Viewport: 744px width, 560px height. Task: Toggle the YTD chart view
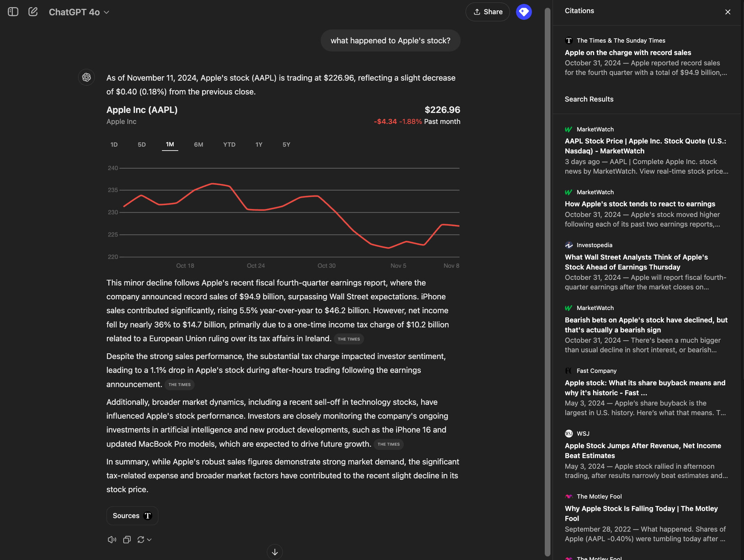[229, 144]
